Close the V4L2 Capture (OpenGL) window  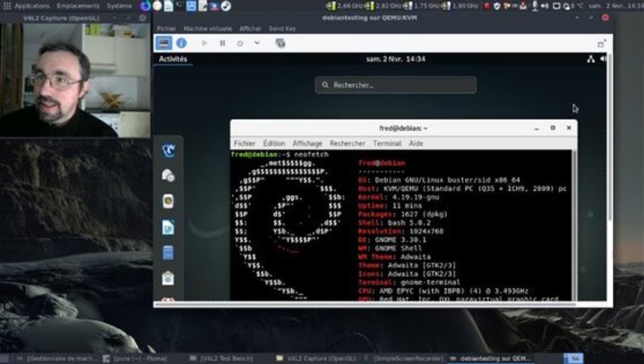[142, 17]
